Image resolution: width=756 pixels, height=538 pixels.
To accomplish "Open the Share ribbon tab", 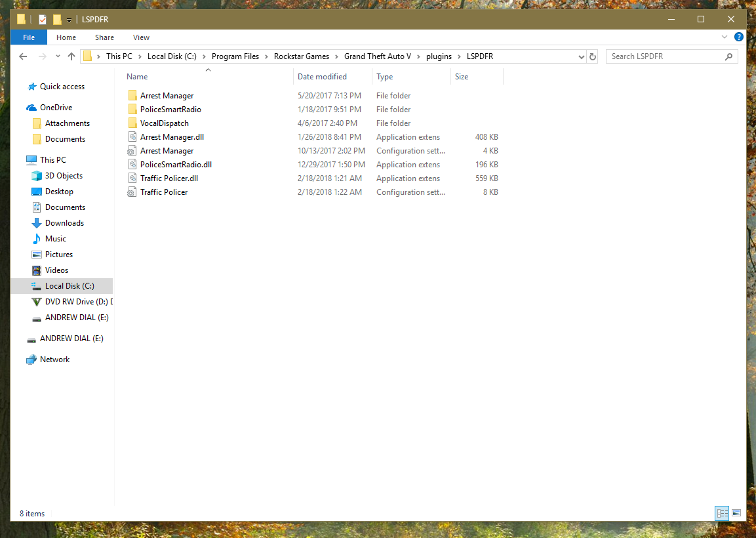I will tap(104, 37).
